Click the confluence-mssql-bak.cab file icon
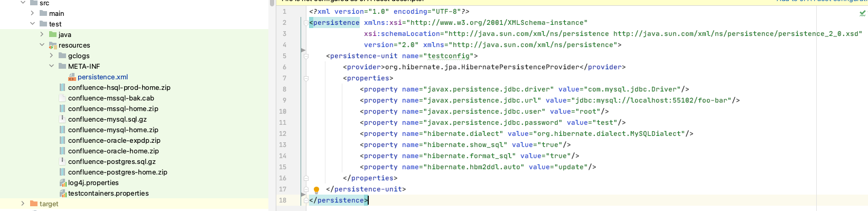 [62, 98]
